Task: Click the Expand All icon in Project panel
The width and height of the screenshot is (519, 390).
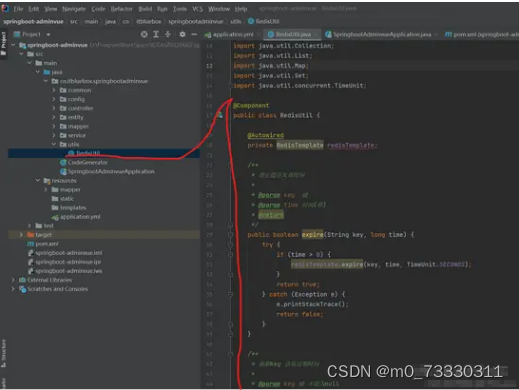Action: (156, 34)
